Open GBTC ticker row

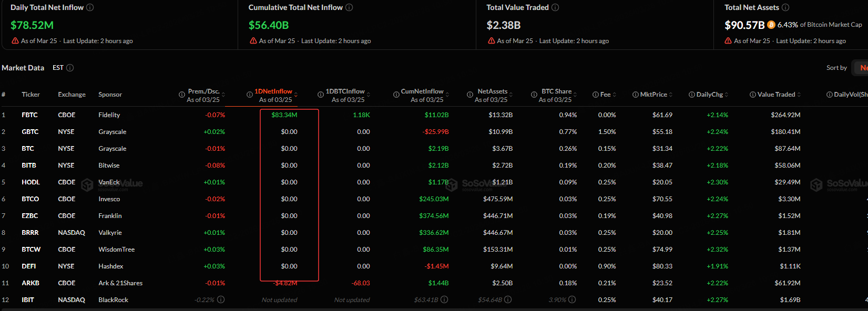(x=434, y=131)
